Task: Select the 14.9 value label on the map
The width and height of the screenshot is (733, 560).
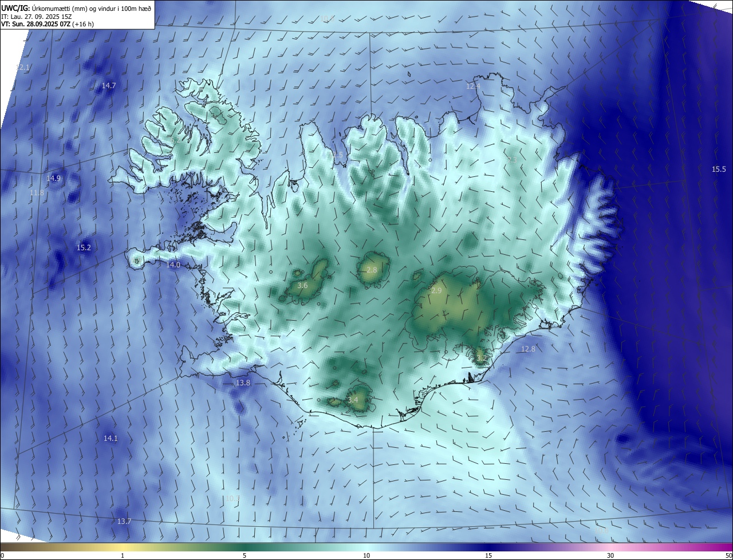Action: point(53,178)
